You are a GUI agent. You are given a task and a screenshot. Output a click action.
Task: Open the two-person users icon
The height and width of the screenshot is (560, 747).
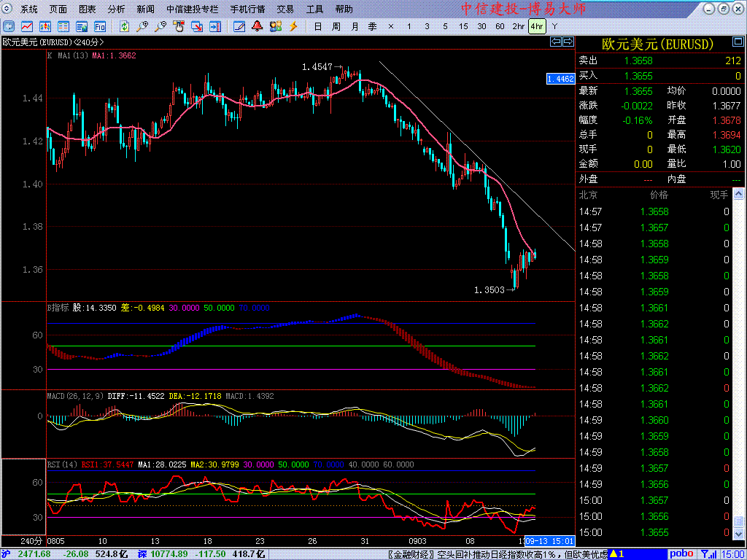coord(275,26)
